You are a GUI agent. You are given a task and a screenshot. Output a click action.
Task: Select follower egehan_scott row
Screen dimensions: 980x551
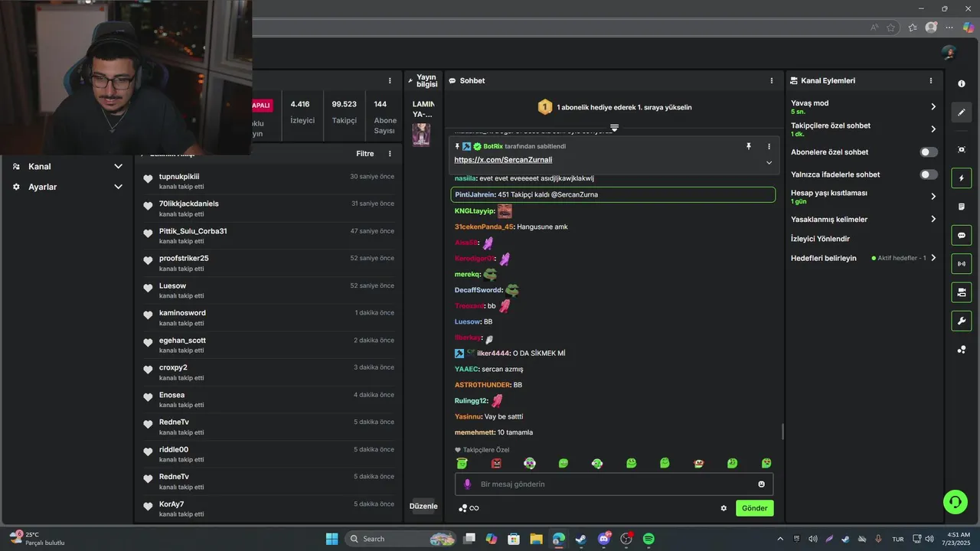[x=269, y=345]
